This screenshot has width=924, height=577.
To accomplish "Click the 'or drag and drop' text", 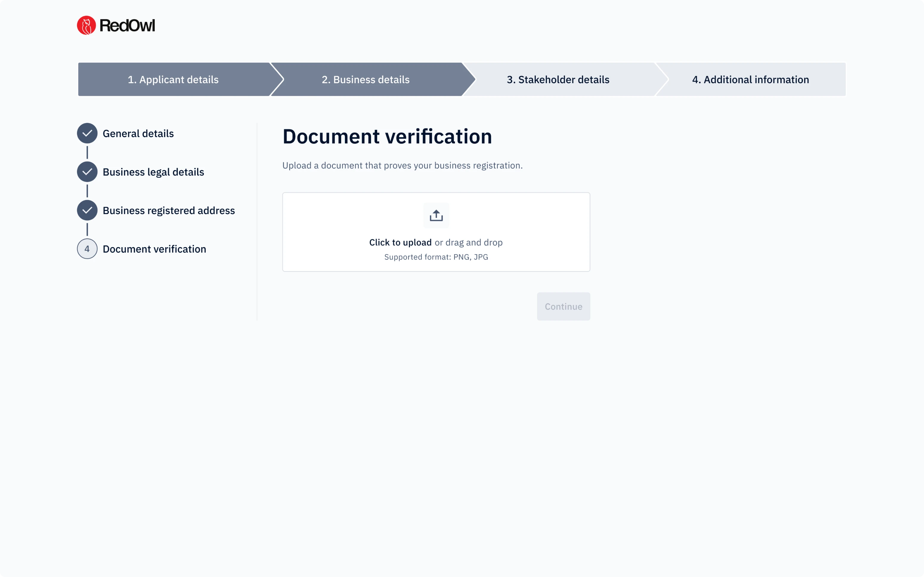I will click(468, 242).
